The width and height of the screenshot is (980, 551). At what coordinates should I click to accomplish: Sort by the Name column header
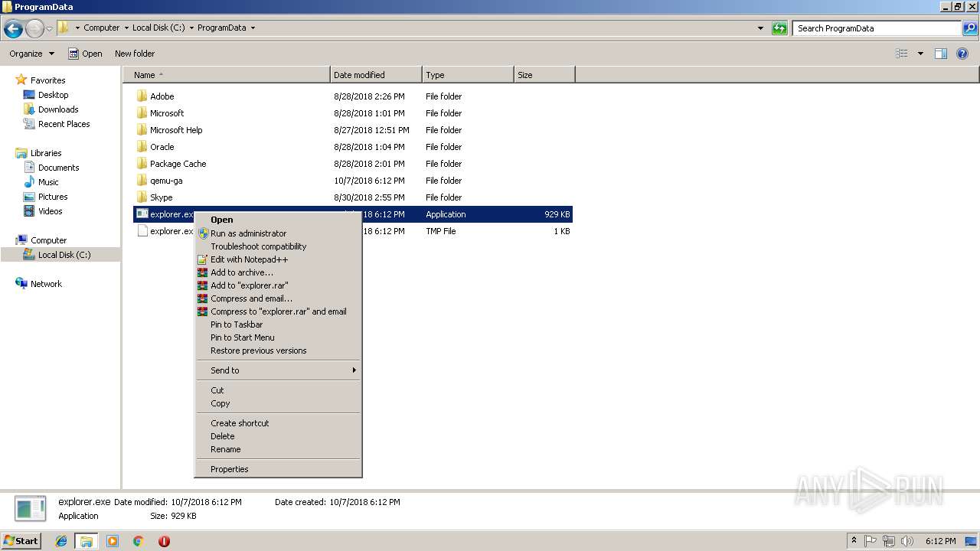[x=227, y=75]
